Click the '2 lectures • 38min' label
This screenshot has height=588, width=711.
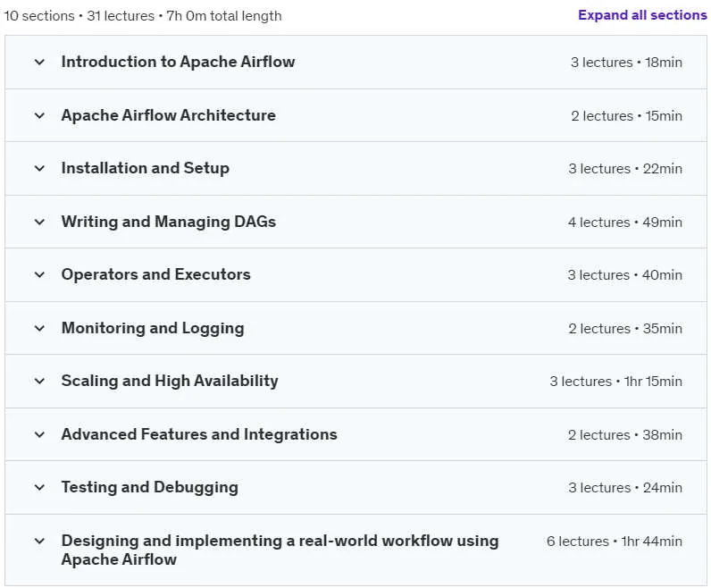pos(625,434)
